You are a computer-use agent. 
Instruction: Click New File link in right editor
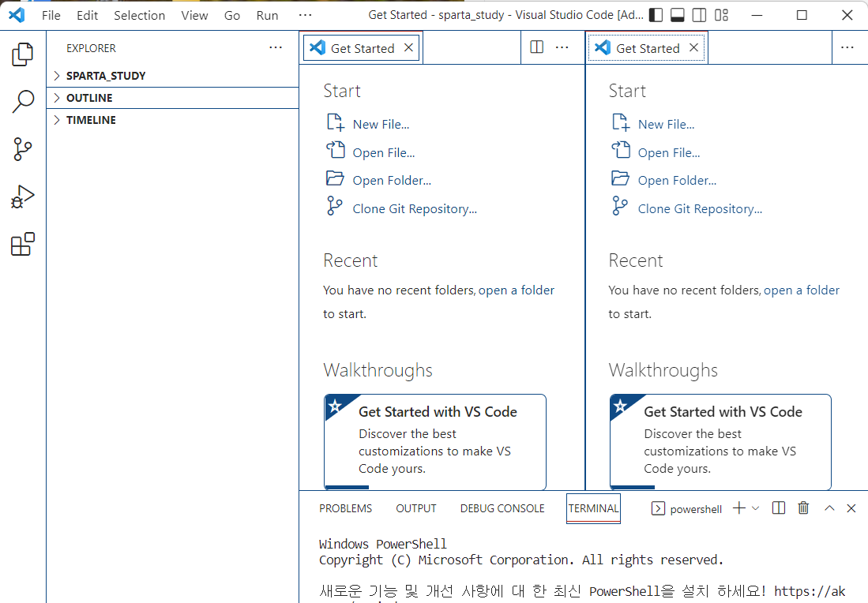666,125
